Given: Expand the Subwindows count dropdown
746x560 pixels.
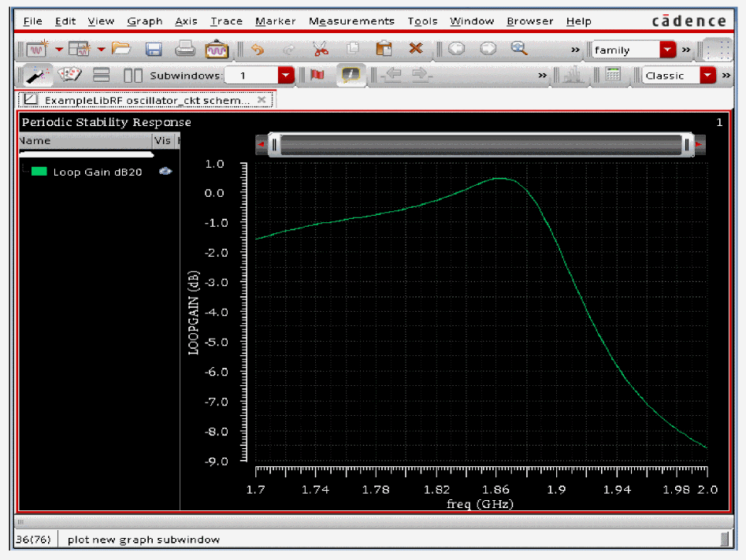Looking at the screenshot, I should tap(286, 76).
